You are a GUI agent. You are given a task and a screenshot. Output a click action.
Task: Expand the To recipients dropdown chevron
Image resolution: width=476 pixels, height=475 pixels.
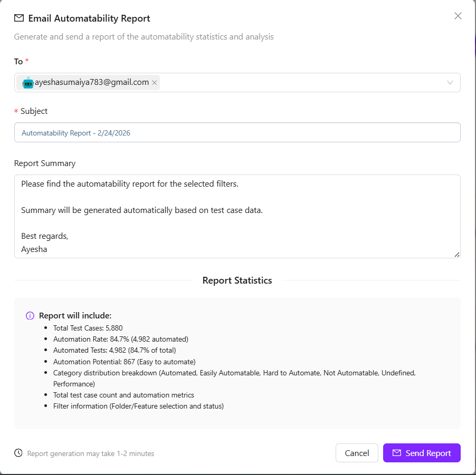click(450, 83)
